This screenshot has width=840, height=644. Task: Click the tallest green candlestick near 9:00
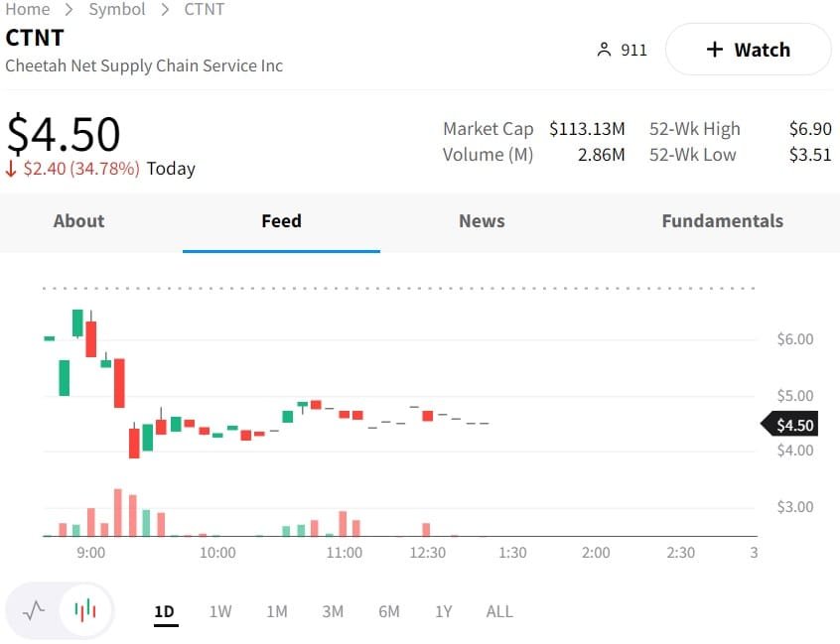pyautogui.click(x=65, y=377)
